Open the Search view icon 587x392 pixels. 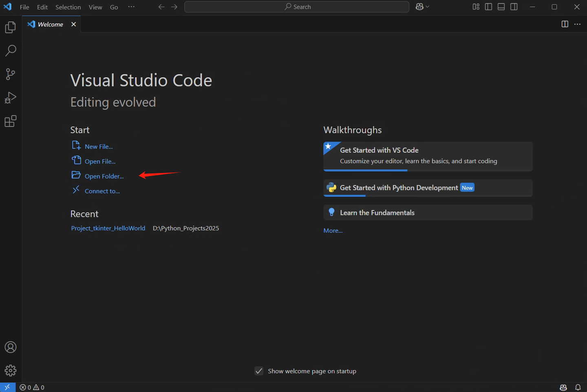tap(11, 51)
